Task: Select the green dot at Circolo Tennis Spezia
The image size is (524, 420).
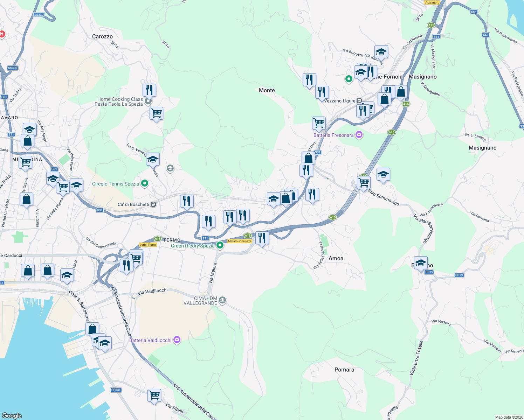Action: (144, 183)
